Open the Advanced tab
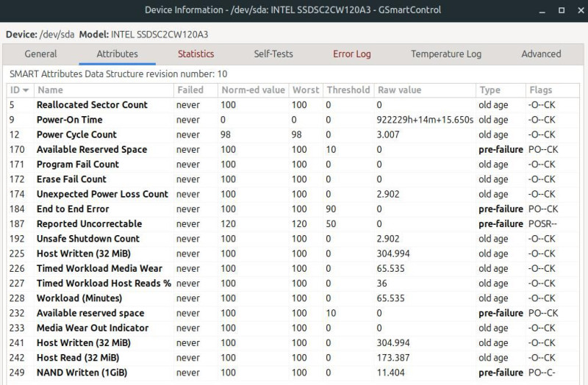 [x=541, y=54]
